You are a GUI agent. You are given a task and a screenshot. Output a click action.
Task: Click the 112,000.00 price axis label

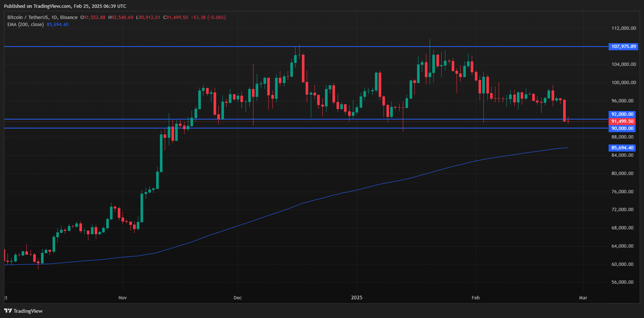624,28
